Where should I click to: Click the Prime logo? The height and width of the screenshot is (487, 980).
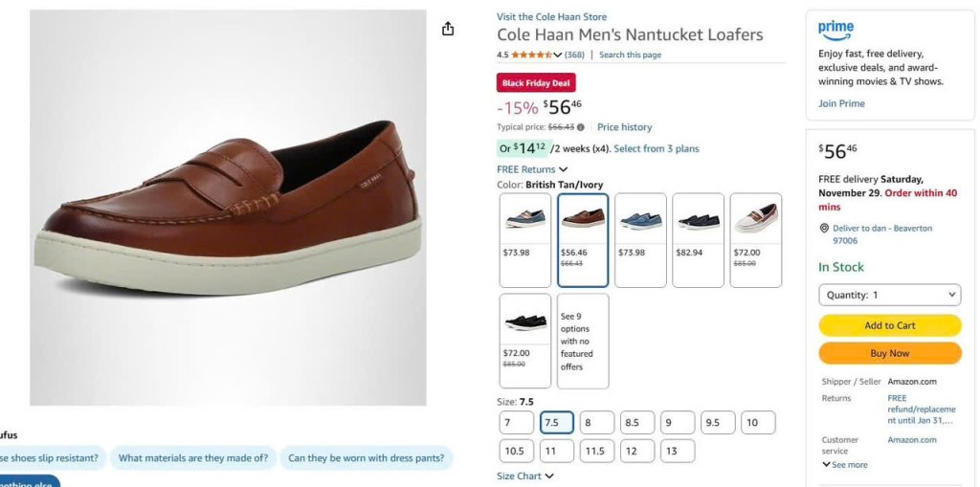tap(835, 29)
